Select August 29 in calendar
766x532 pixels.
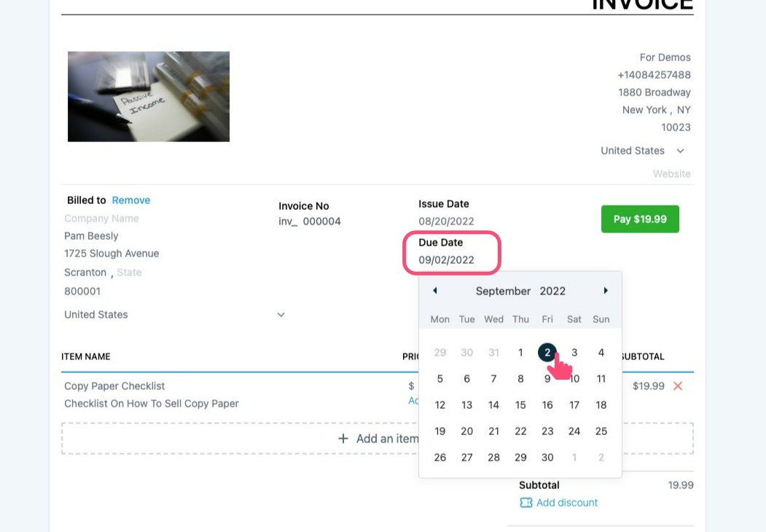point(440,352)
